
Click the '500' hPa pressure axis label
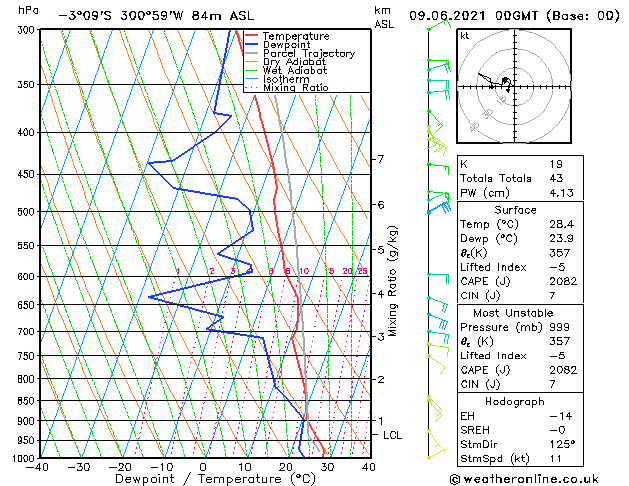pos(28,212)
